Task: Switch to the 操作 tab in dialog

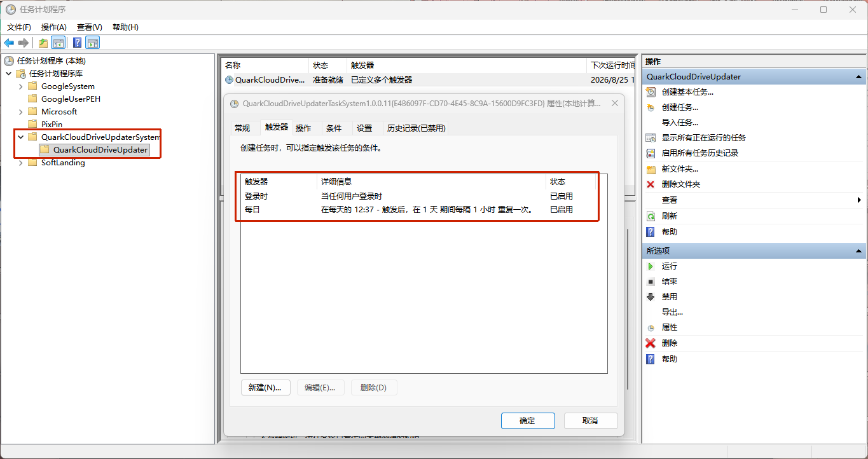Action: click(x=303, y=128)
